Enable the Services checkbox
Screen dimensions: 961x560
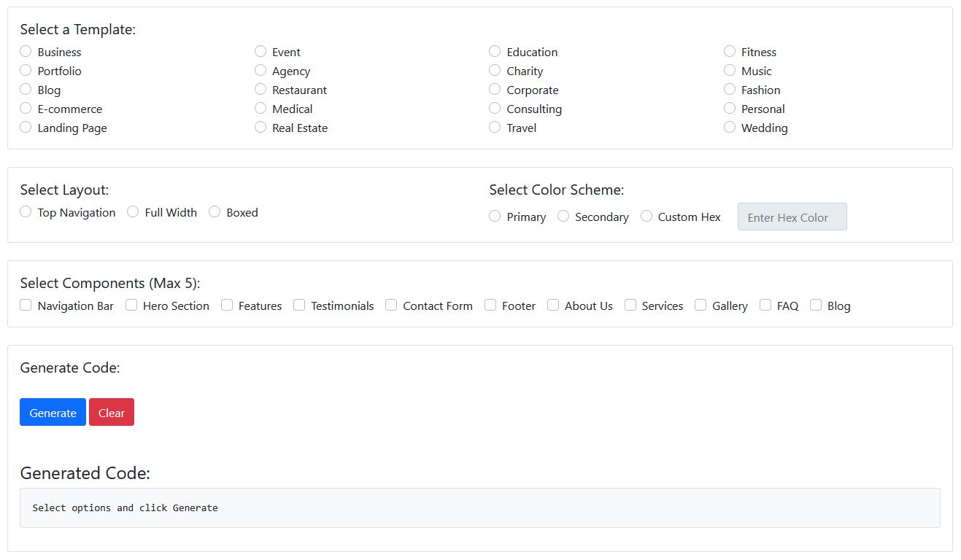pyautogui.click(x=630, y=305)
